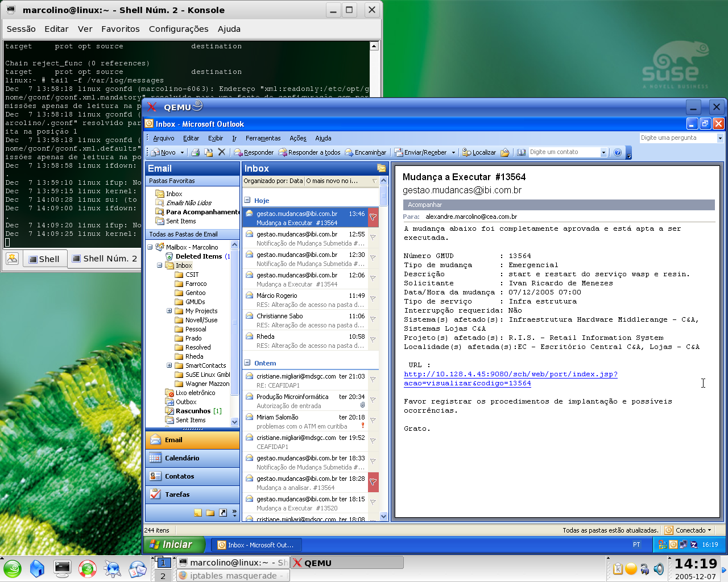Toggle the follow-up flag on the 13:46 message
Image resolution: width=728 pixels, height=582 pixels.
pos(373,217)
